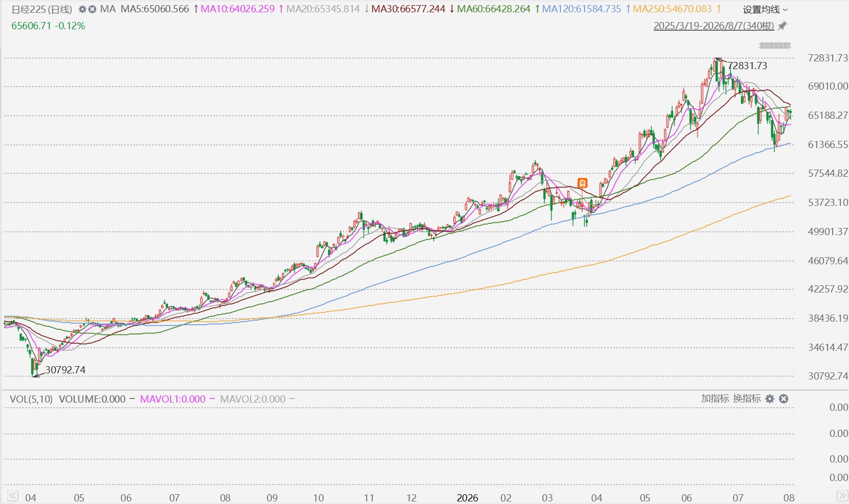Close the VOL indicator panel
This screenshot has width=849, height=504.
[783, 398]
